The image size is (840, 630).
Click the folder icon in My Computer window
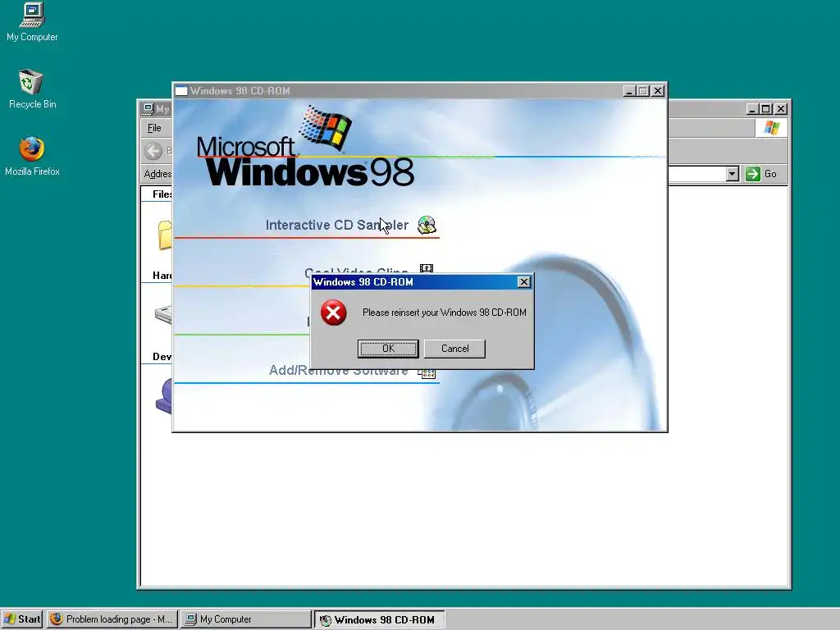click(164, 235)
